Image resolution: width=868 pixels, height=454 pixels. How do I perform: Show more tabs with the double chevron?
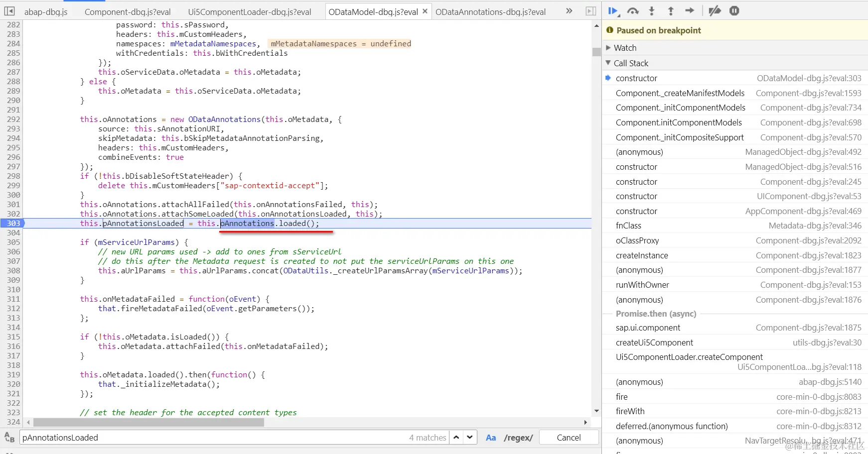tap(569, 11)
